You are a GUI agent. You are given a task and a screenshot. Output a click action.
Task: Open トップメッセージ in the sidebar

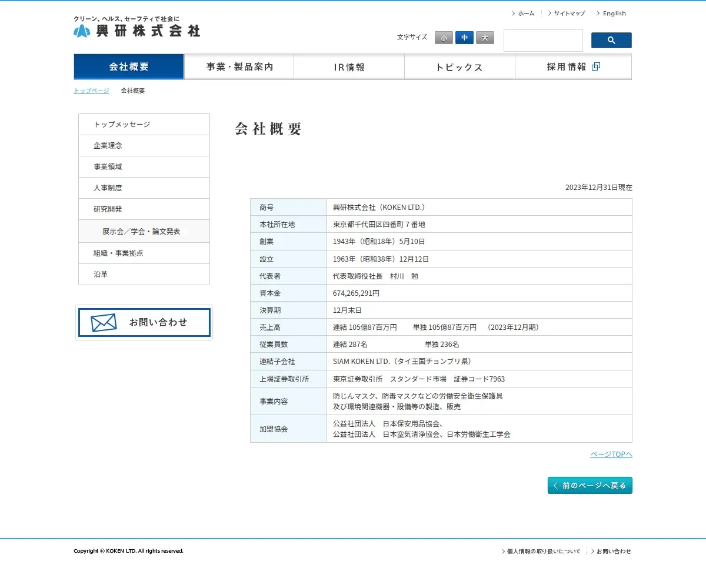pos(144,125)
